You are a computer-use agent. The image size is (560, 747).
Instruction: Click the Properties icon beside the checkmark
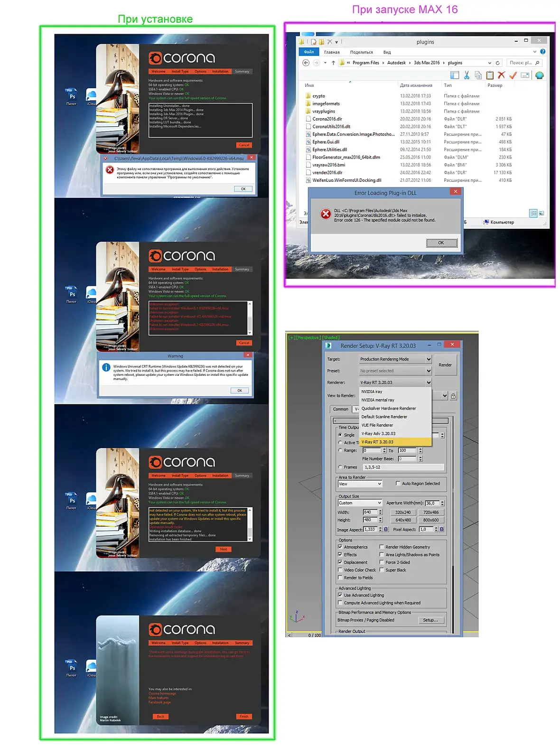[x=525, y=75]
